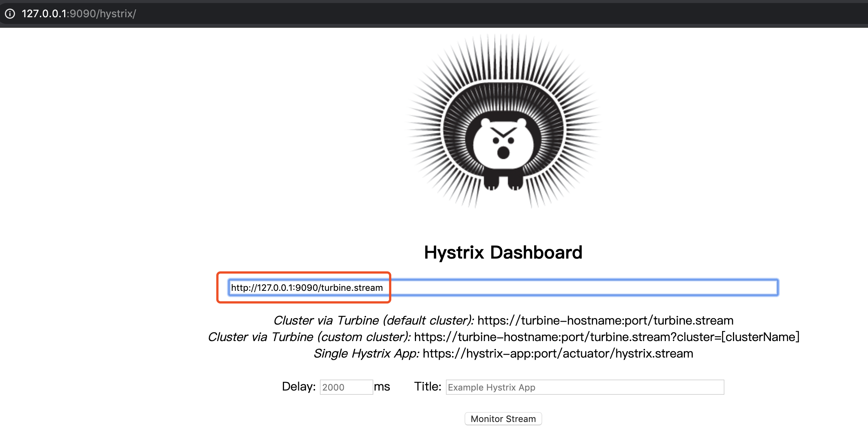Click the site information icon in address bar
The height and width of the screenshot is (440, 868).
[10, 14]
